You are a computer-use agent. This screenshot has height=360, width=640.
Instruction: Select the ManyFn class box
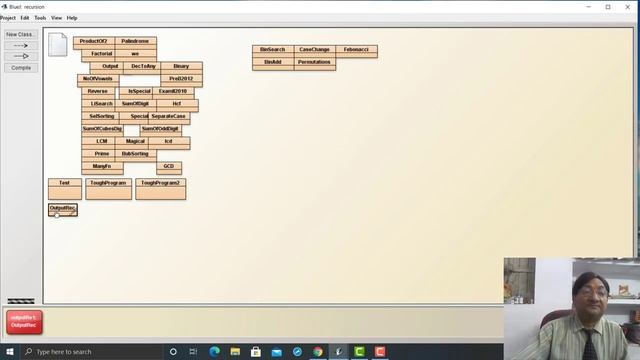[102, 168]
